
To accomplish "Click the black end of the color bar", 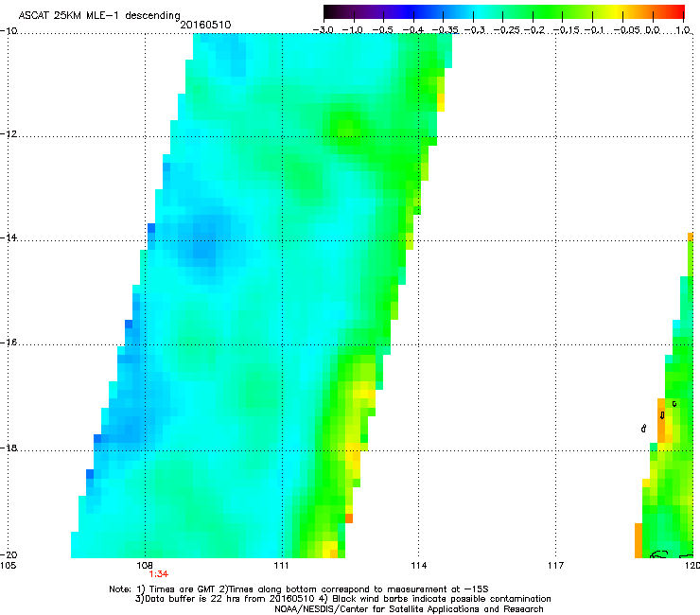I will click(328, 12).
